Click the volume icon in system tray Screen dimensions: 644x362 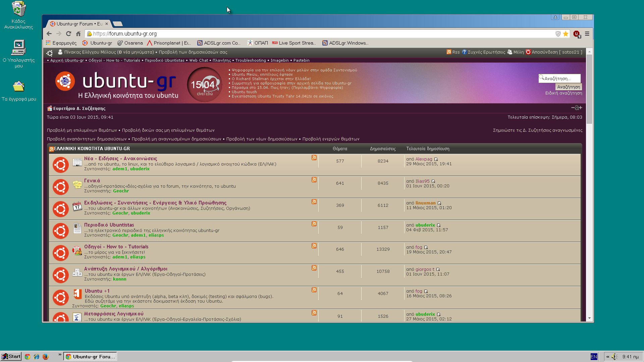614,357
